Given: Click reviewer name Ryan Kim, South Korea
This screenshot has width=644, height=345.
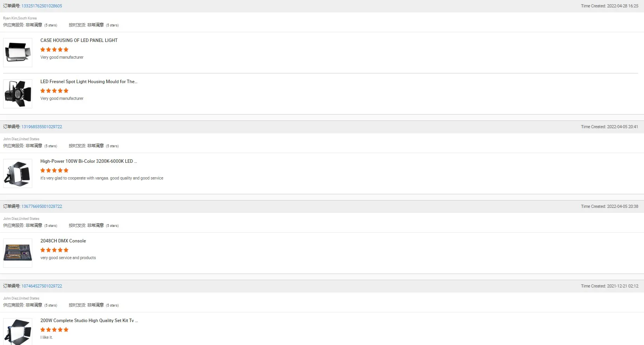Looking at the screenshot, I should pos(20,18).
